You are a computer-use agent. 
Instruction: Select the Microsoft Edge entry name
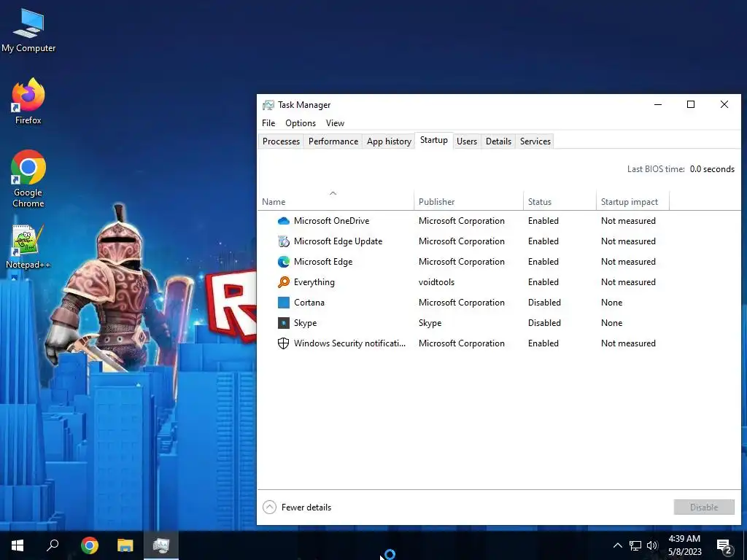[x=323, y=262]
